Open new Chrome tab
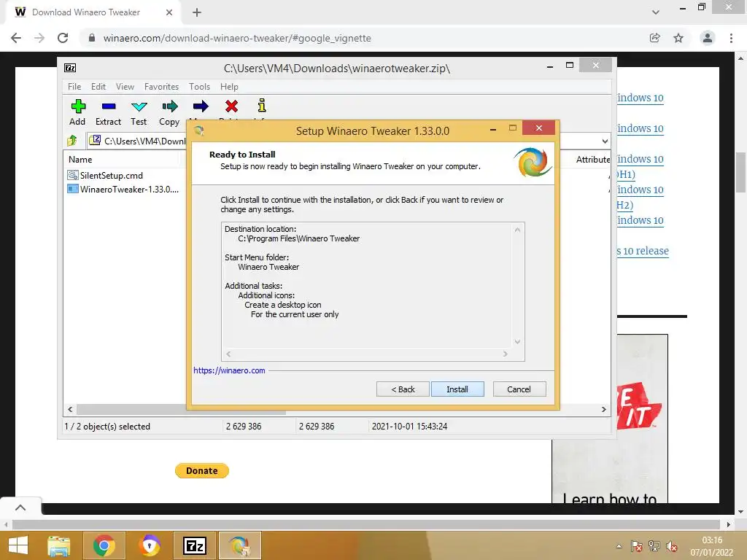 (x=197, y=12)
